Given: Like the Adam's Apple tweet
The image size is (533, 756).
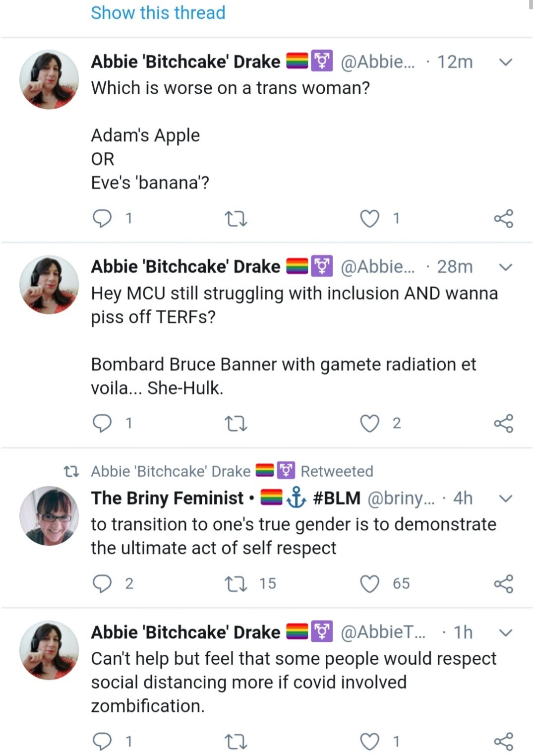Looking at the screenshot, I should (369, 218).
